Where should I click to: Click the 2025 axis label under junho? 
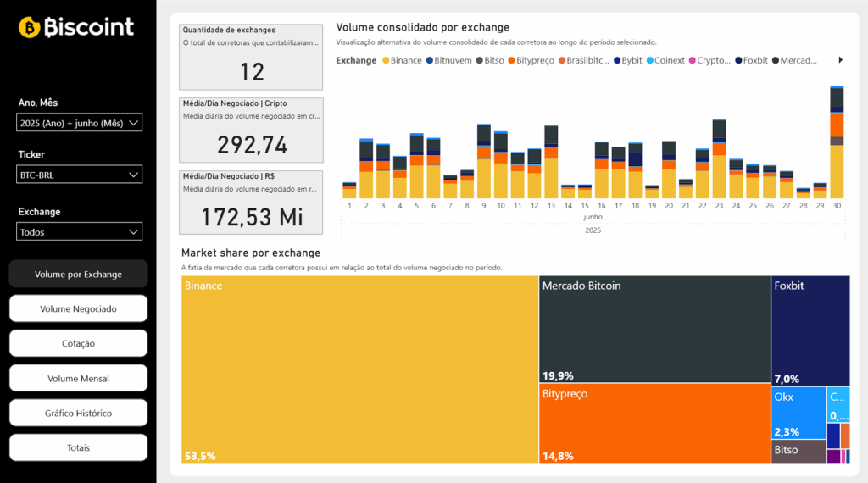coord(593,230)
